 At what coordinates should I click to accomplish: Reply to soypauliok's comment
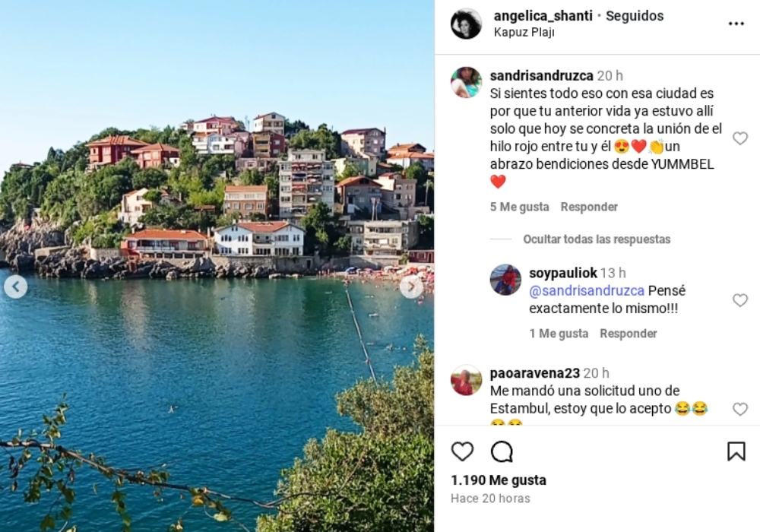click(x=629, y=334)
